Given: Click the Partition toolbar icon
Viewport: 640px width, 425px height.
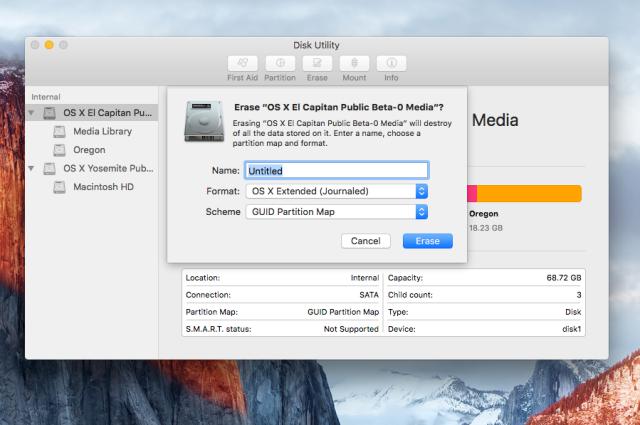Looking at the screenshot, I should pyautogui.click(x=280, y=63).
